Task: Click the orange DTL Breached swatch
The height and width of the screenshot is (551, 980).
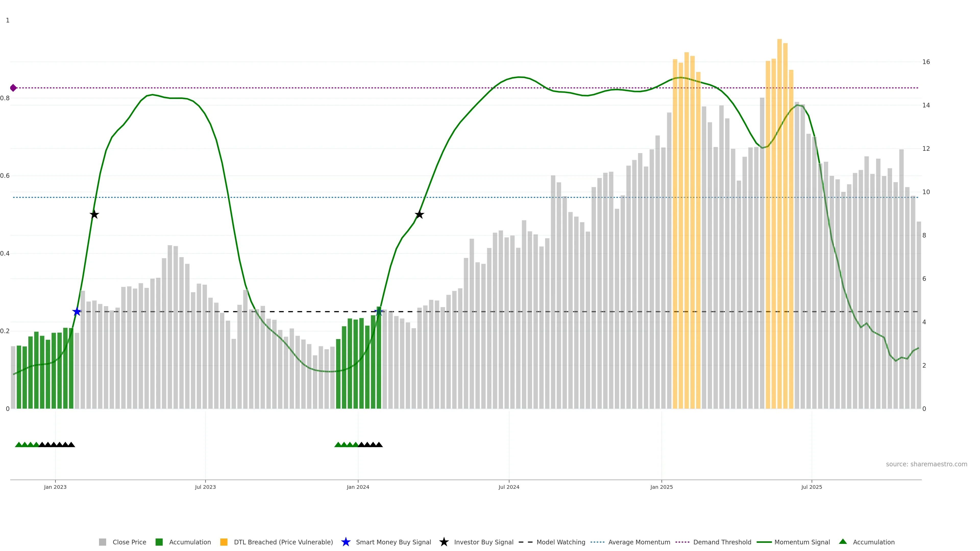Action: pyautogui.click(x=224, y=542)
